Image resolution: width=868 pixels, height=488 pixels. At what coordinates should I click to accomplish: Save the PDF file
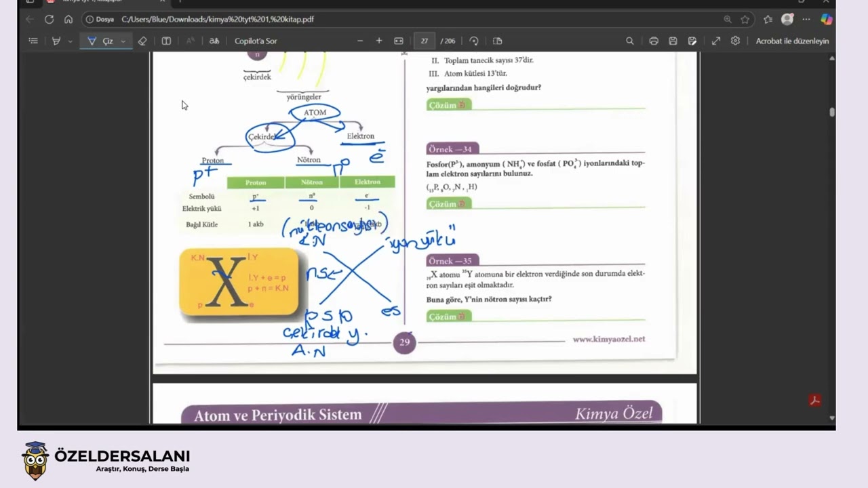(673, 41)
